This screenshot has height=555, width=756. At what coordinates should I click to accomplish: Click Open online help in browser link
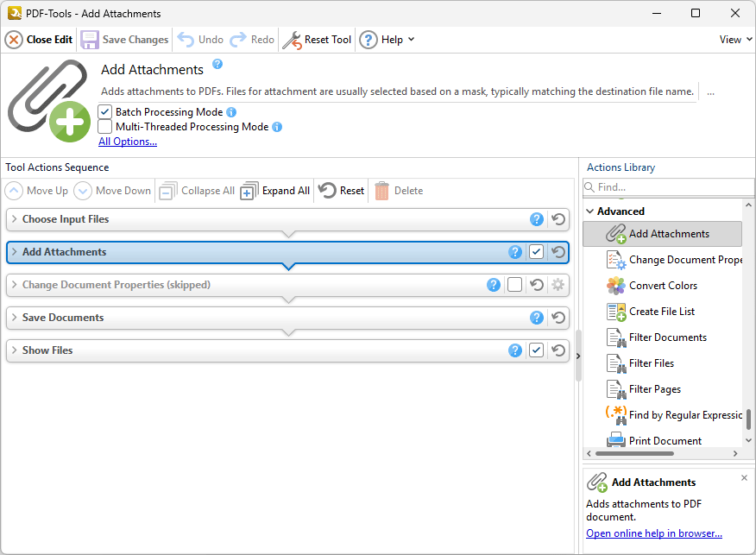tap(653, 533)
